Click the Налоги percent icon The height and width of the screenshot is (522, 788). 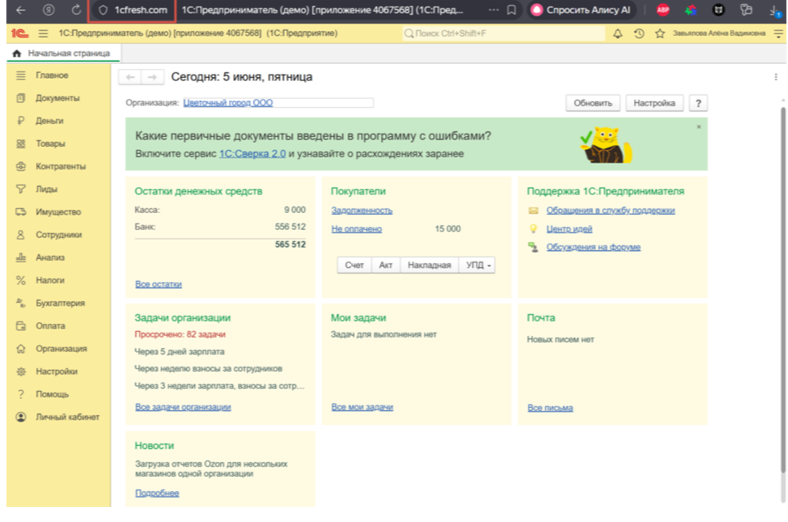tap(21, 280)
